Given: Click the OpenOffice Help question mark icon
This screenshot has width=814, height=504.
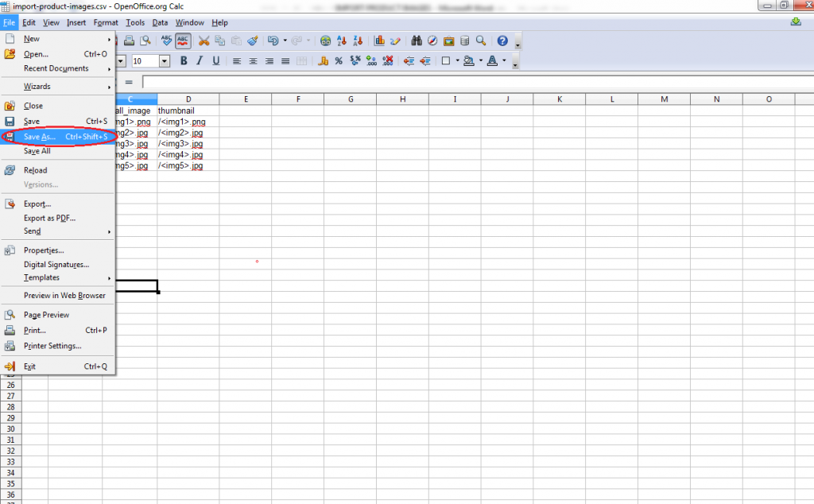Looking at the screenshot, I should (x=502, y=41).
